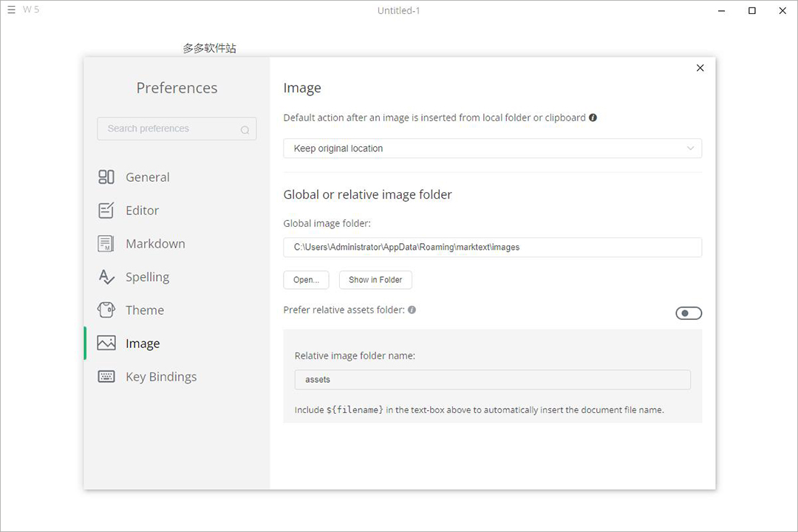This screenshot has width=798, height=532.
Task: Click the Editor pencil icon
Action: pyautogui.click(x=106, y=211)
